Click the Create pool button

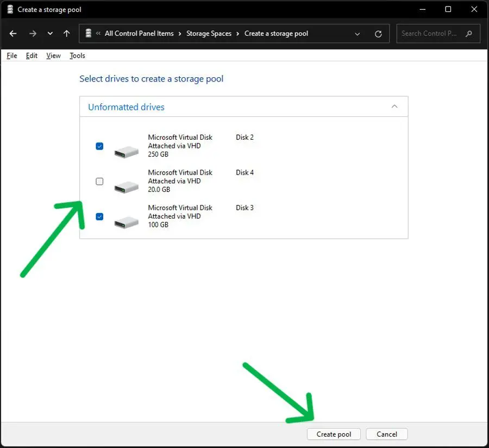(x=334, y=434)
